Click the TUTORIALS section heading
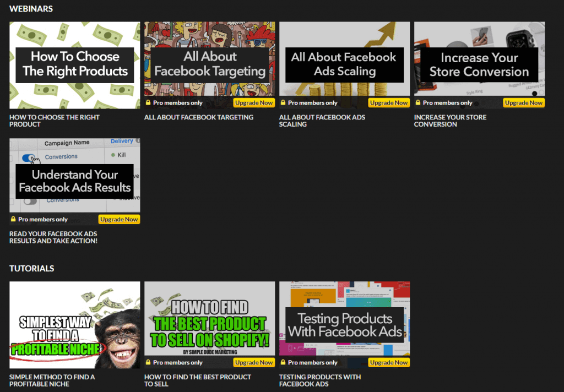 (x=31, y=268)
